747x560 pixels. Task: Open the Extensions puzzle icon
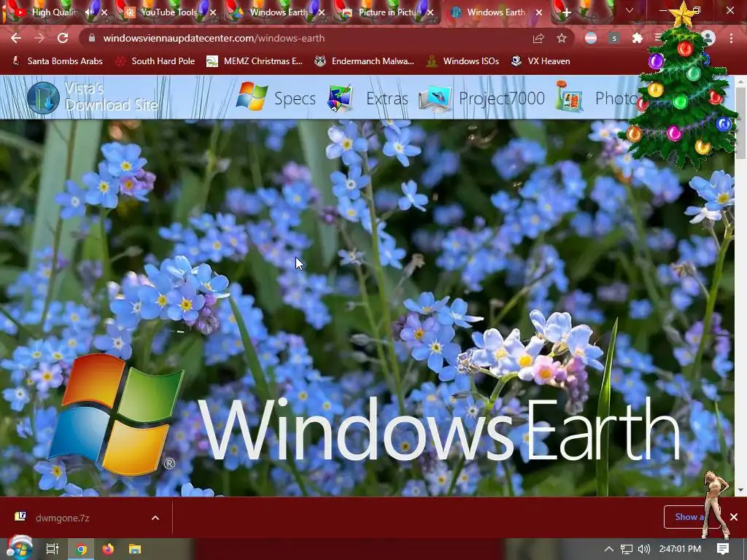638,38
